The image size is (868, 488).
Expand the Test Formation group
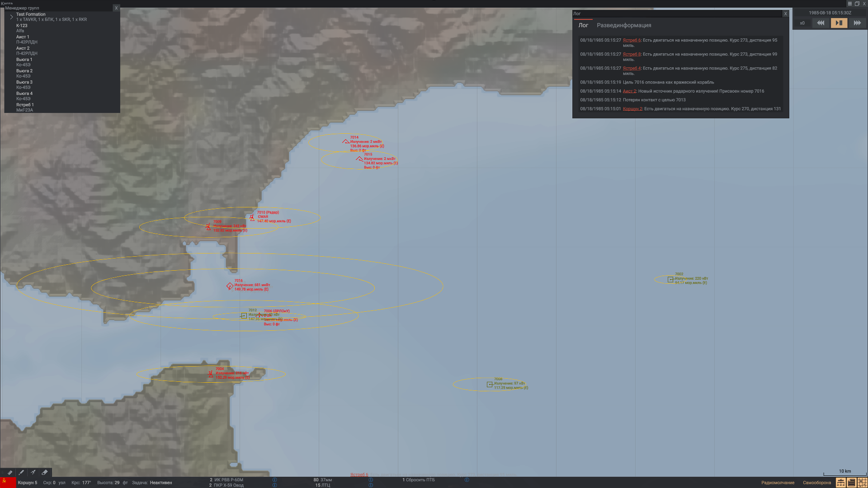coord(12,17)
